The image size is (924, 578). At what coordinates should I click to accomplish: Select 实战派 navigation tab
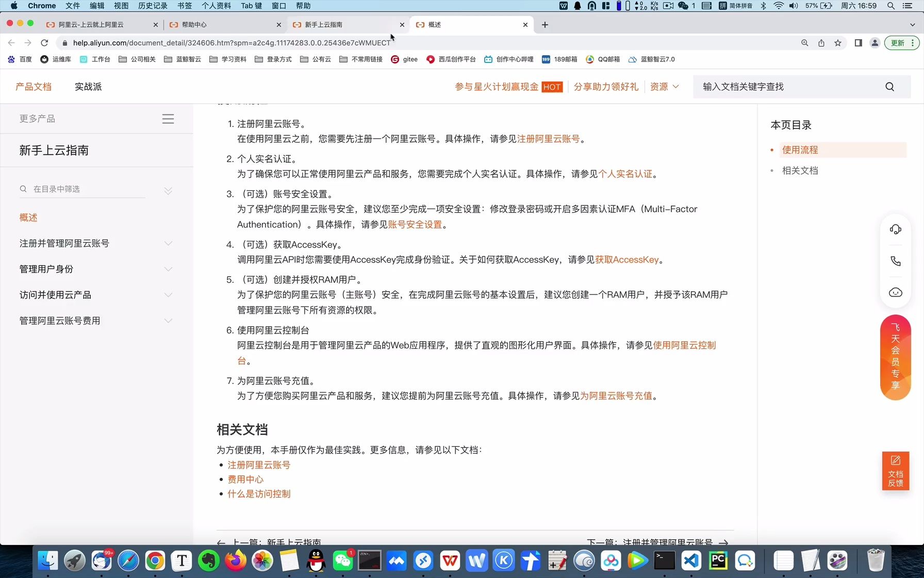[88, 87]
